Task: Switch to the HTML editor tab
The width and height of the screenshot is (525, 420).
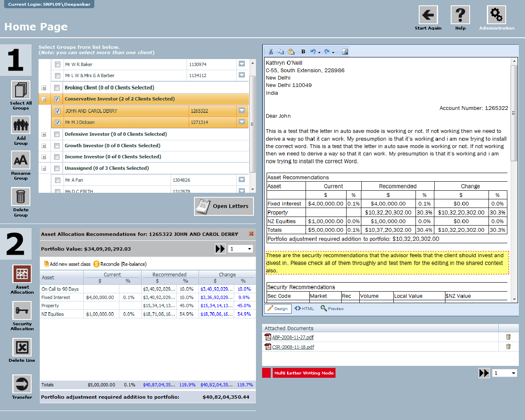Action: tap(304, 308)
